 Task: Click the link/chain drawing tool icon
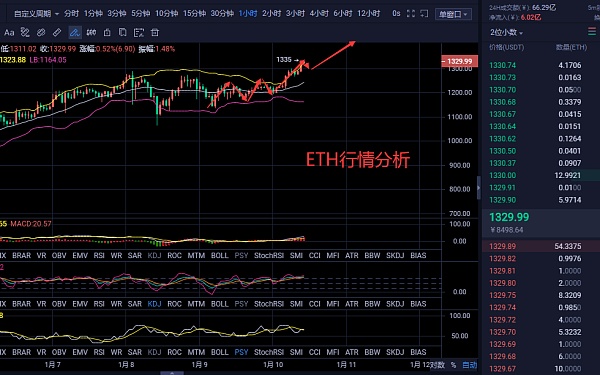(x=41, y=33)
